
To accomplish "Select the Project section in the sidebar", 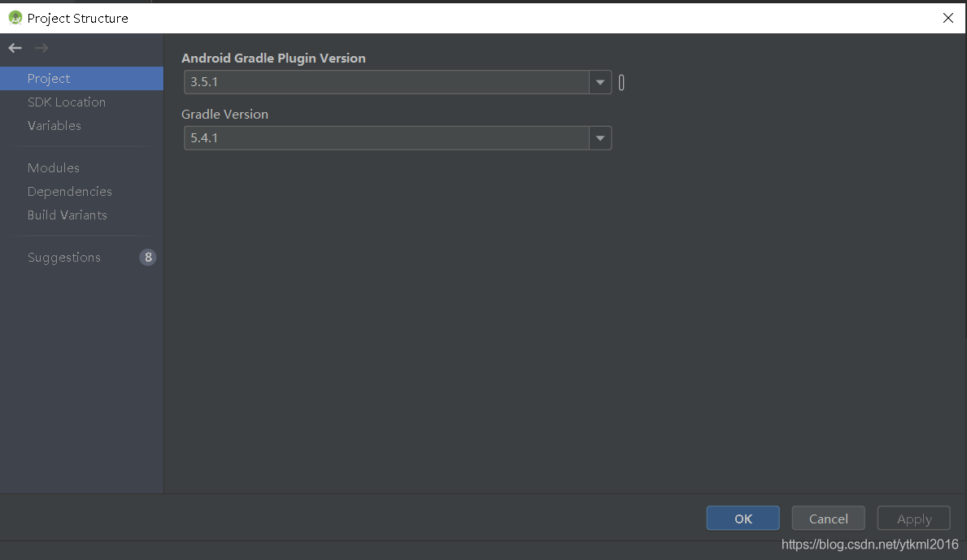I will coord(81,78).
